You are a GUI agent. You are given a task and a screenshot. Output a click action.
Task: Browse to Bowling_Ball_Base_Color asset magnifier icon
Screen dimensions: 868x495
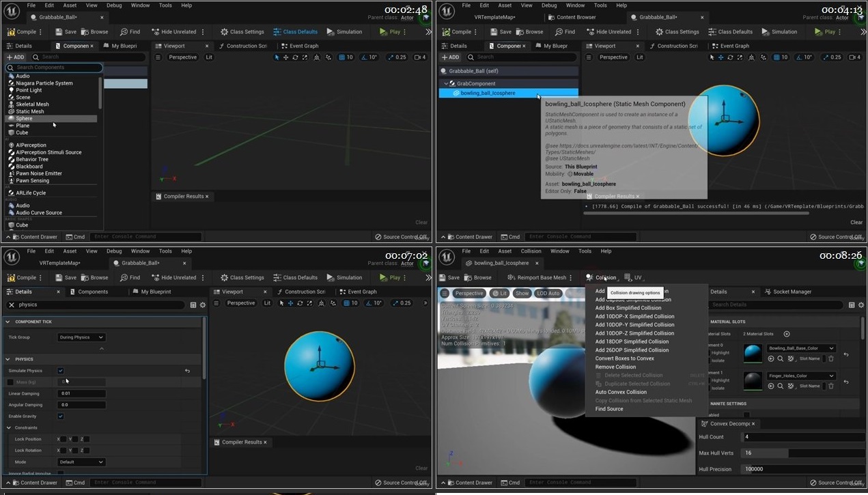click(781, 358)
